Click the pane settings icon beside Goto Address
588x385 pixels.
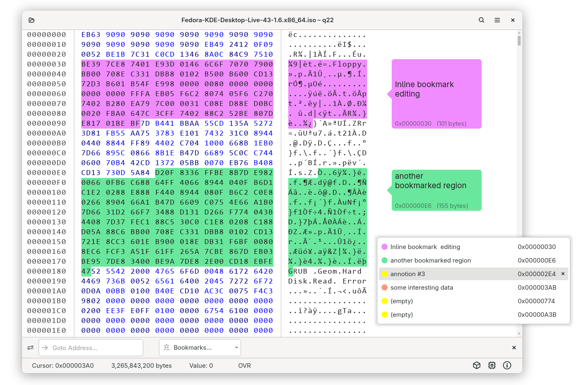pos(30,348)
